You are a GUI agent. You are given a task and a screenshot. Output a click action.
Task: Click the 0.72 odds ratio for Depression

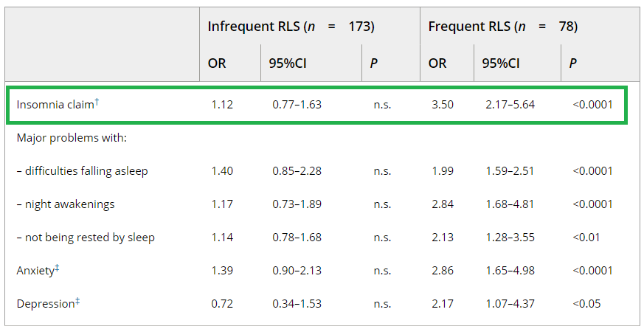(222, 304)
